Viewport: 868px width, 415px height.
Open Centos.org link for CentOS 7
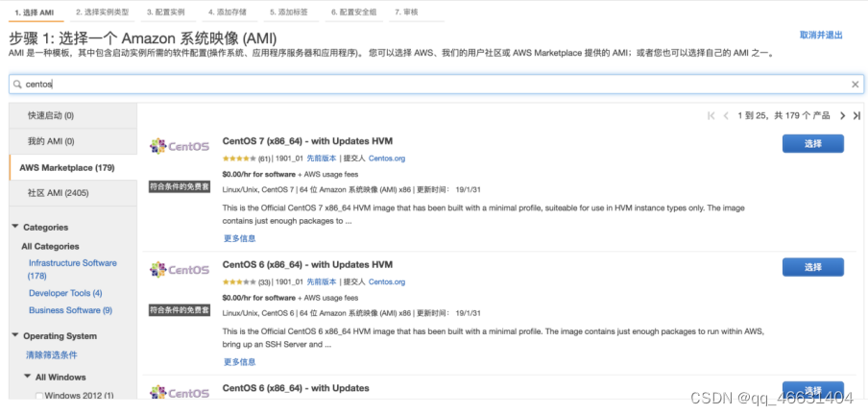point(387,159)
